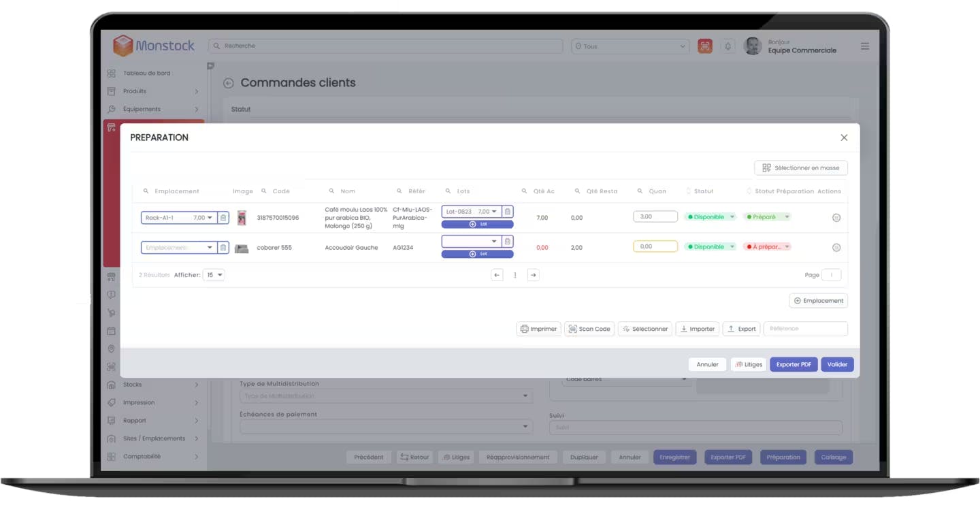Click the Emplacement add button
Image resolution: width=980 pixels, height=516 pixels.
(x=818, y=301)
